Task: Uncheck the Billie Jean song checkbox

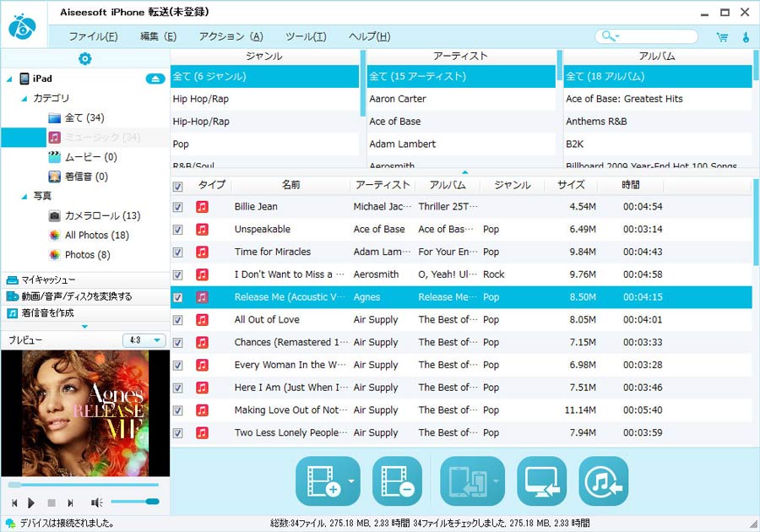Action: pos(177,207)
